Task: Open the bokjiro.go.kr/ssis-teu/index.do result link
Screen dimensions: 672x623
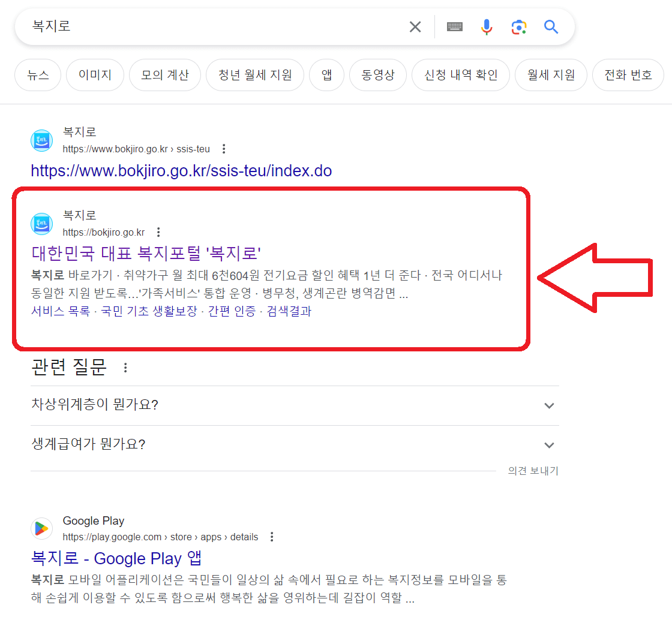Action: [181, 171]
